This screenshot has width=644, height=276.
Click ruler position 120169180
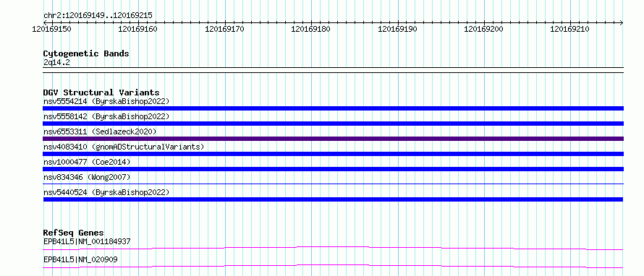[x=310, y=29]
